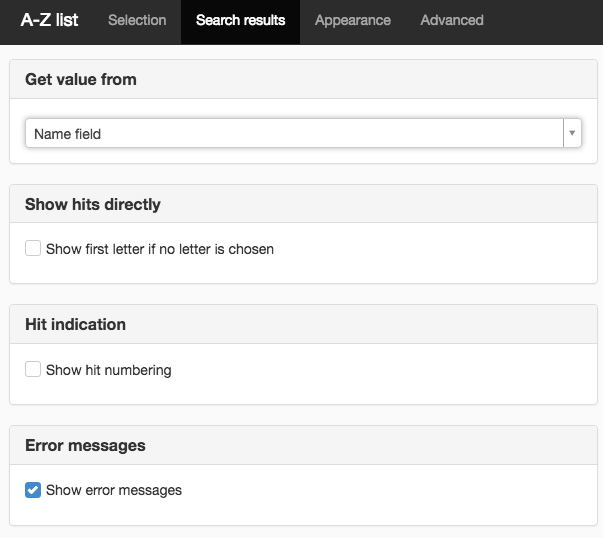The width and height of the screenshot is (603, 538).
Task: Open the Appearance tab
Action: [x=353, y=20]
